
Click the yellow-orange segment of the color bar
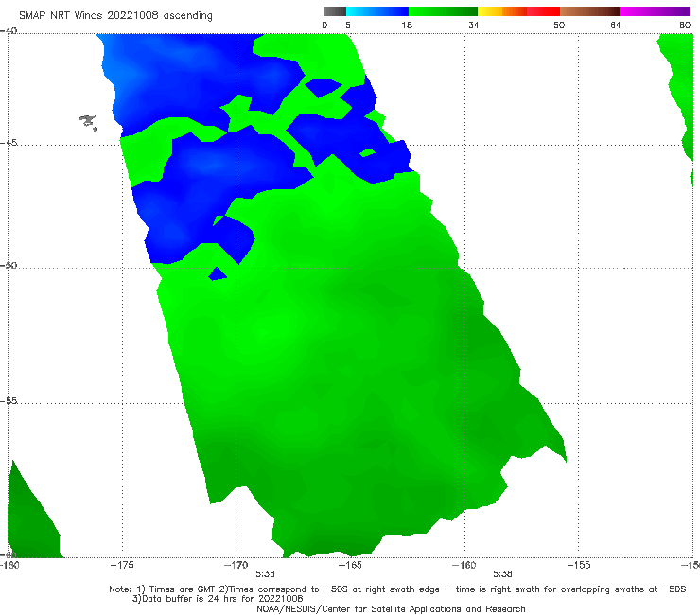pyautogui.click(x=502, y=11)
